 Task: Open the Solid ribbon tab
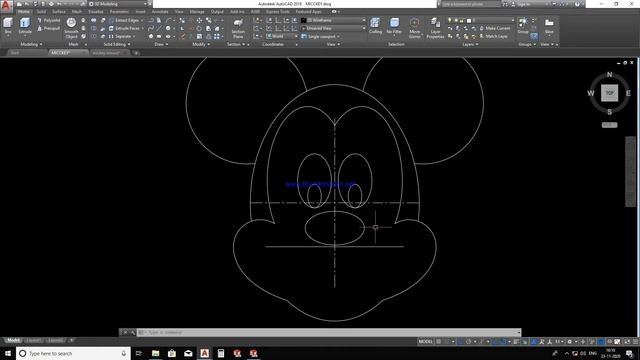(x=42, y=12)
